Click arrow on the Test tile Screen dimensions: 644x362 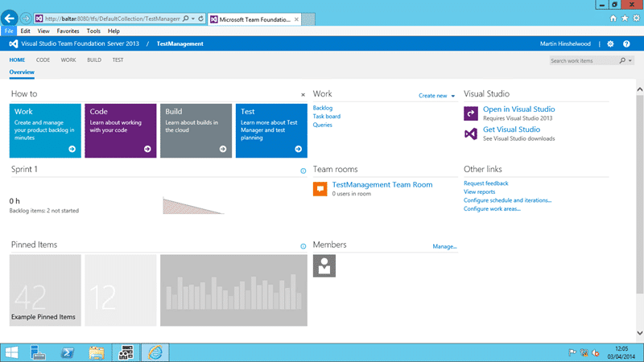click(298, 149)
